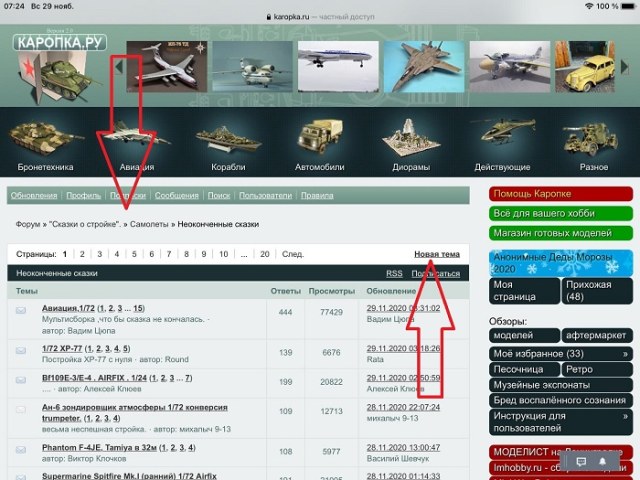Open the Корабли ship category icon
This screenshot has height=480, width=640.
click(x=227, y=137)
